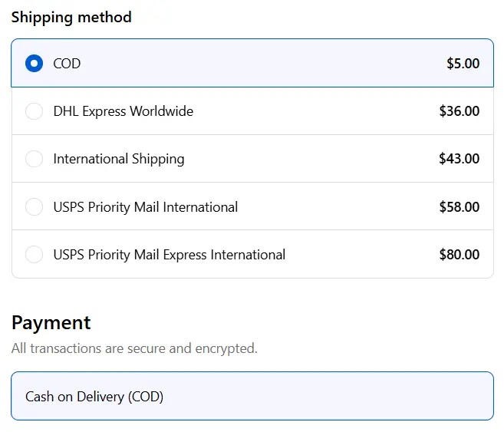Click the Shipping method heading
The image size is (504, 432).
pyautogui.click(x=71, y=17)
